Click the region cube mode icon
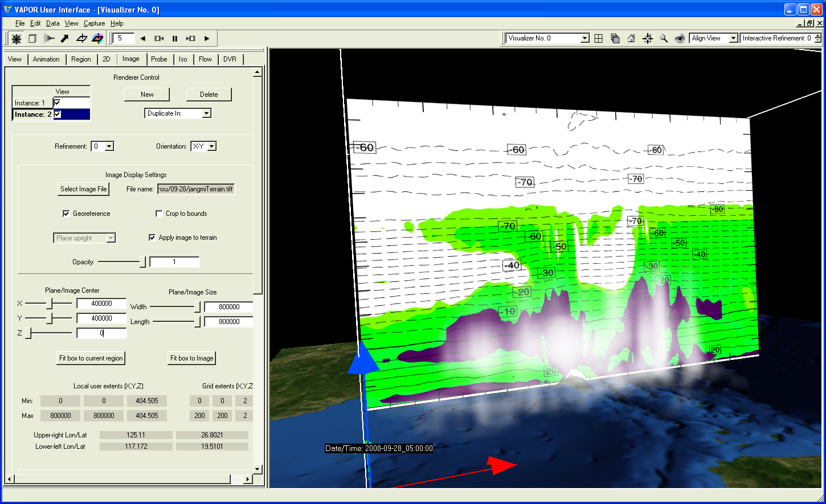The height and width of the screenshot is (504, 826). tap(32, 39)
